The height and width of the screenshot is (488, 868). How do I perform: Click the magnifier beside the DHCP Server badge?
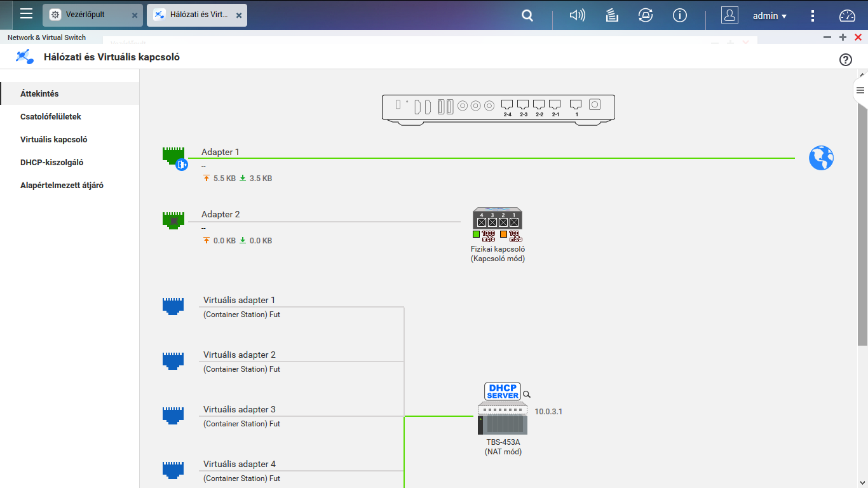[x=527, y=395]
